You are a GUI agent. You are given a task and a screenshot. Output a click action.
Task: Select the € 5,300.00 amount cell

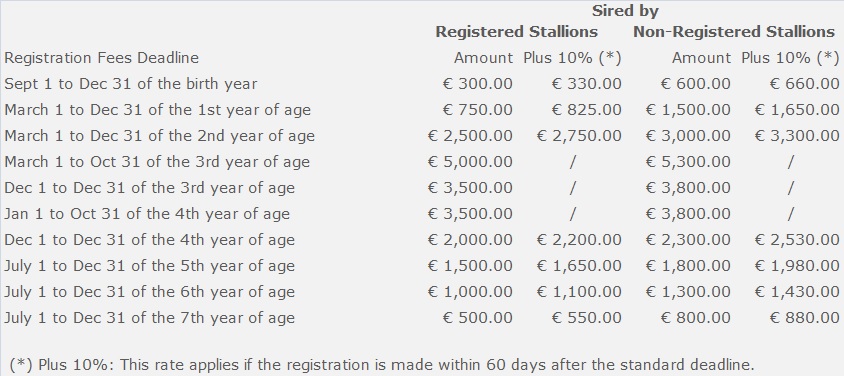(x=688, y=162)
